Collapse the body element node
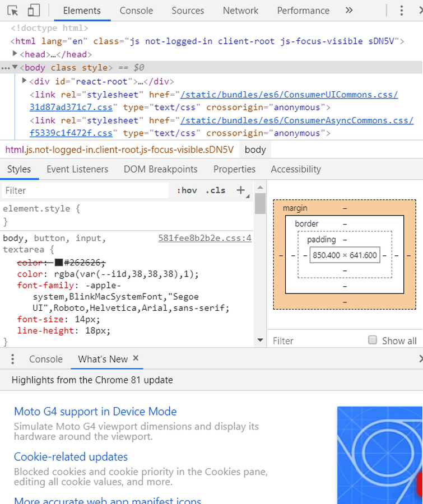 [15, 67]
